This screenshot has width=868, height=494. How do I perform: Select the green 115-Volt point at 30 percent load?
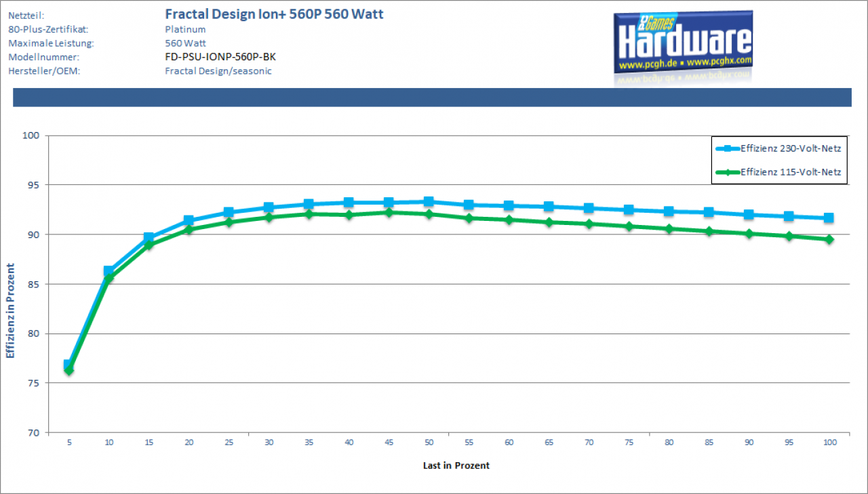pos(269,217)
